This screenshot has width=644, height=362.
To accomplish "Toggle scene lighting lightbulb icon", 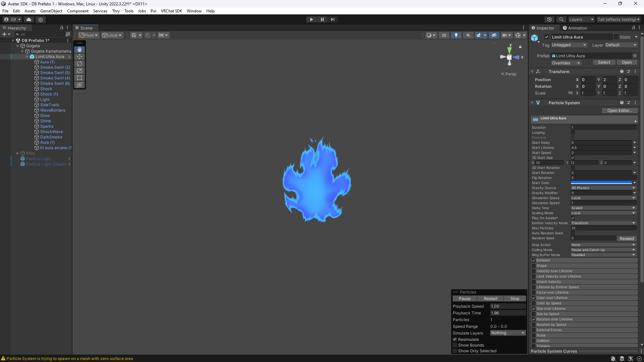I will pyautogui.click(x=456, y=35).
